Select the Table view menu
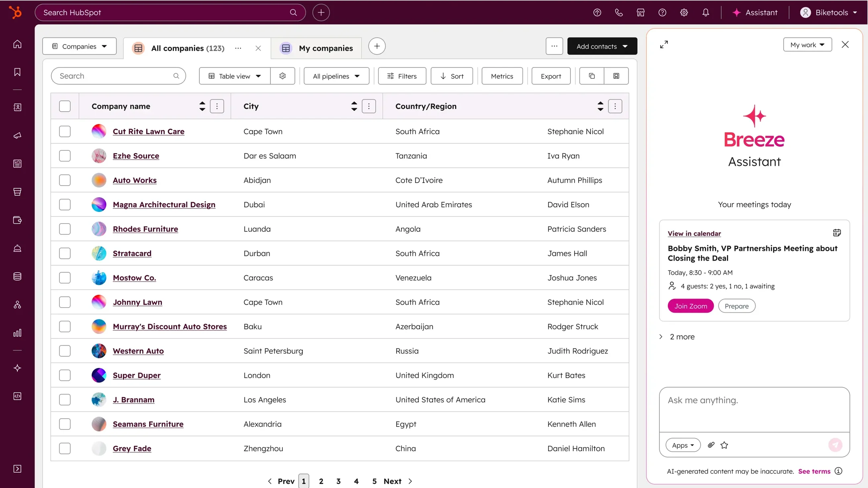The image size is (868, 488). click(x=234, y=76)
